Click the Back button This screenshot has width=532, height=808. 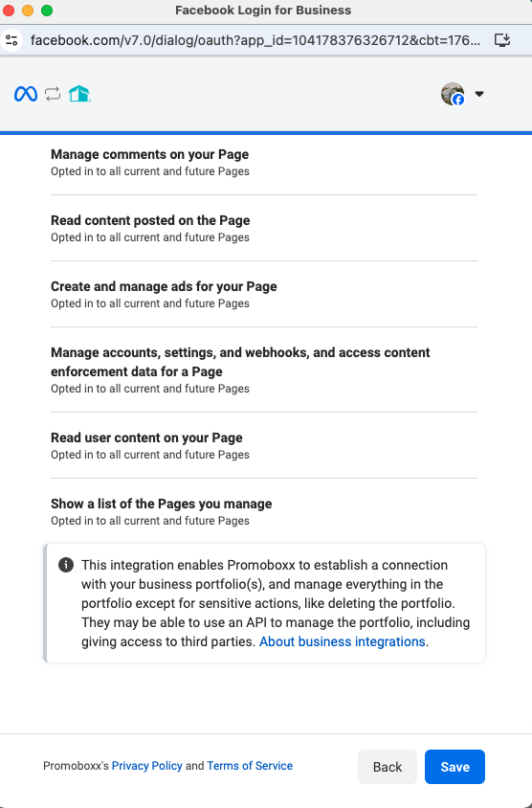tap(388, 767)
